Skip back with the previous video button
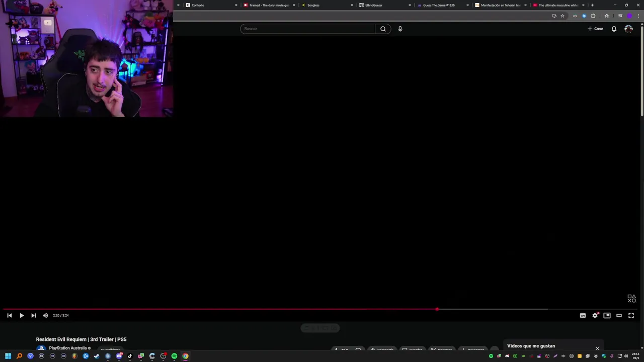Image resolution: width=644 pixels, height=362 pixels. 9,315
